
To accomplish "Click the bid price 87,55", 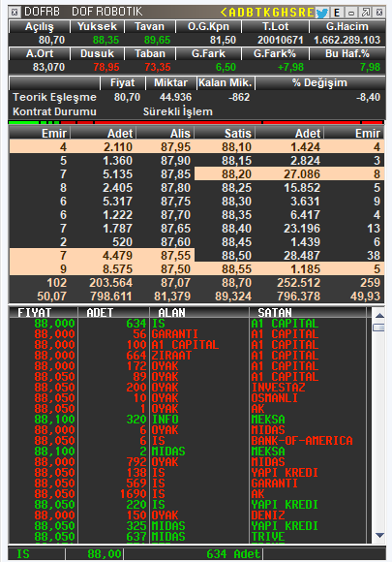I will pos(175,256).
